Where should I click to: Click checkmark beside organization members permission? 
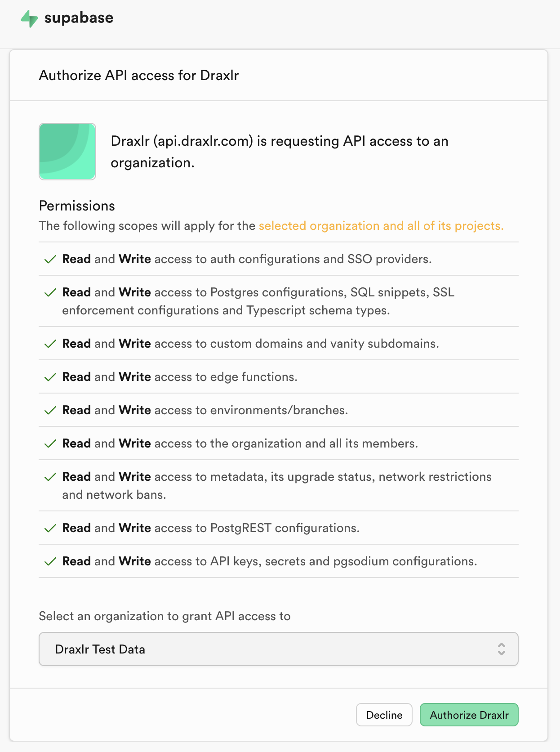click(50, 443)
